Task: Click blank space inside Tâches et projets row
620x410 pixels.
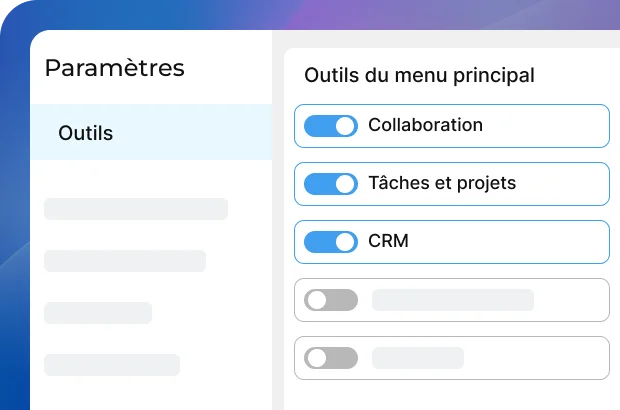Action: point(565,184)
